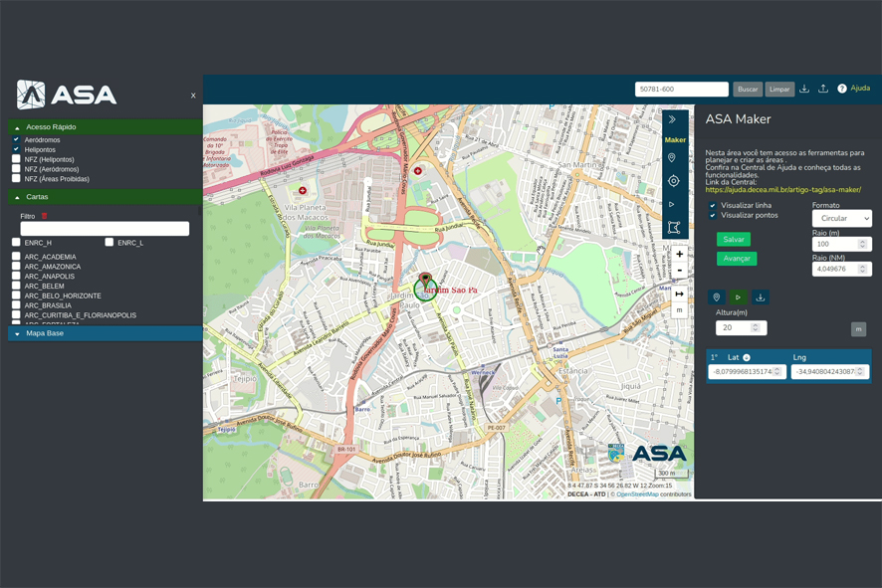Click the Raio (m) stepper arrows
The height and width of the screenshot is (588, 882).
coord(862,244)
